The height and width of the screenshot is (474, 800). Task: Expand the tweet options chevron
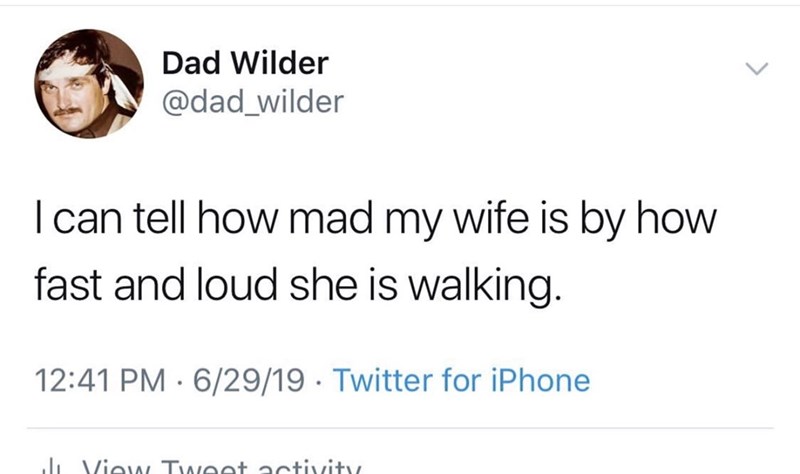point(757,68)
